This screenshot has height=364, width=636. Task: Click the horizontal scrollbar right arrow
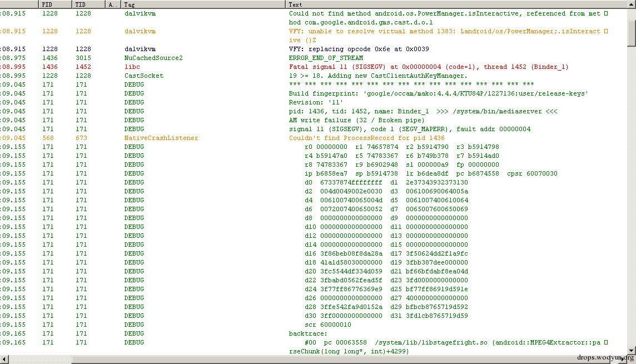coord(623,360)
